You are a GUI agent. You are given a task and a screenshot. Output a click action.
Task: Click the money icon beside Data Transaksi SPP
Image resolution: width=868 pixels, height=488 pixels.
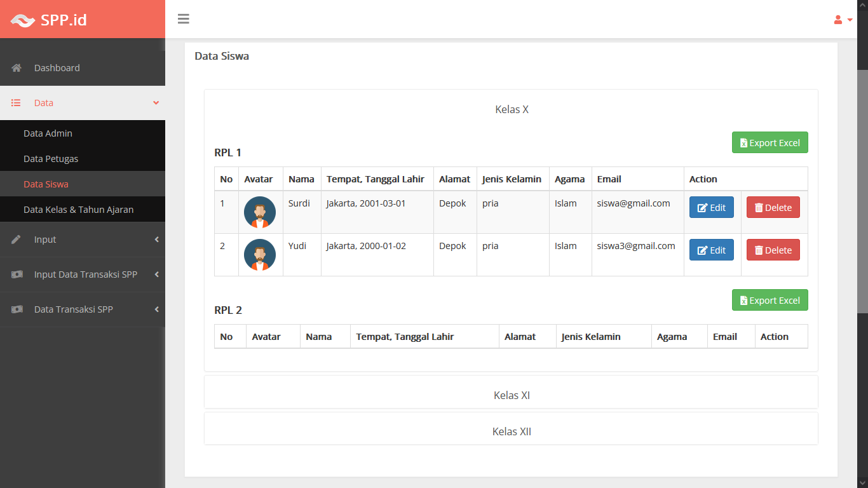coord(17,309)
